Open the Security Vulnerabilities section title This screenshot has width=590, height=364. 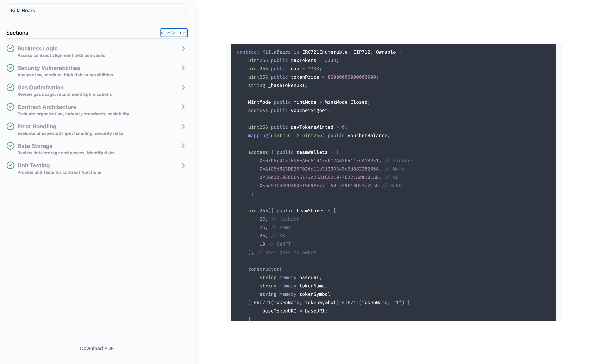pos(49,68)
